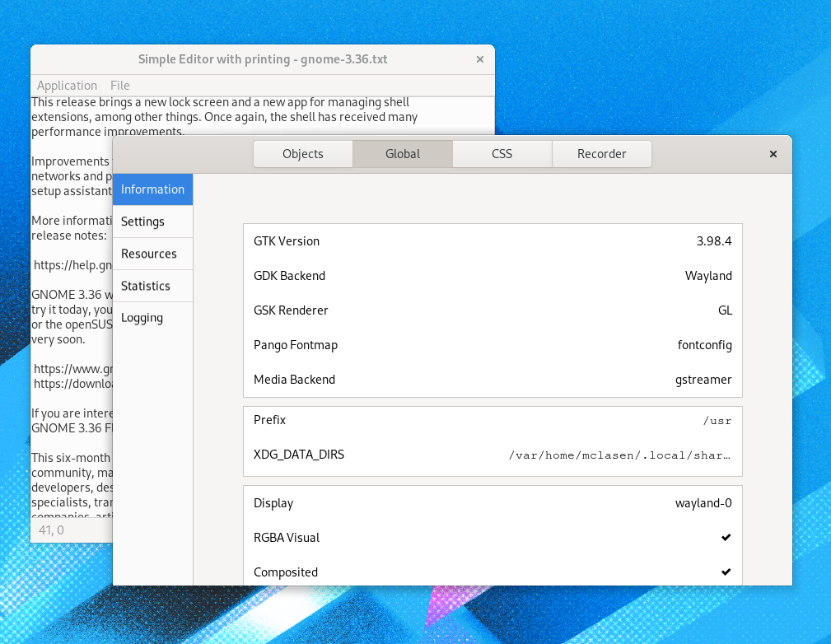Viewport: 831px width, 644px height.
Task: Click the https://help.gn link text in the editor
Action: pyautogui.click(x=72, y=265)
